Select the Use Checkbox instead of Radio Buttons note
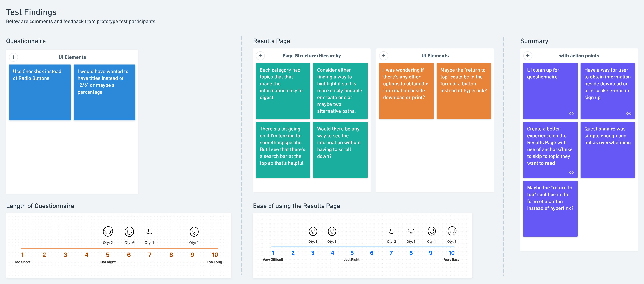Viewport: 644px width, 284px height. [40, 92]
